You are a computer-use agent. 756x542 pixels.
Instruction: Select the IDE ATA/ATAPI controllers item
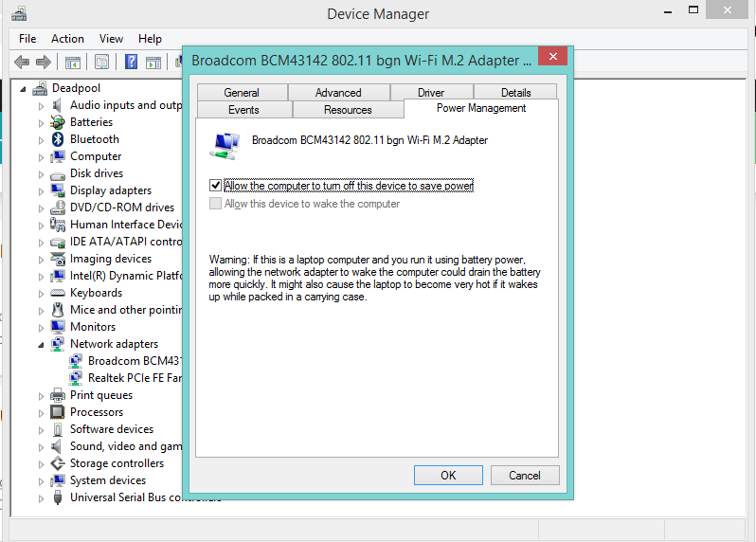tap(126, 242)
